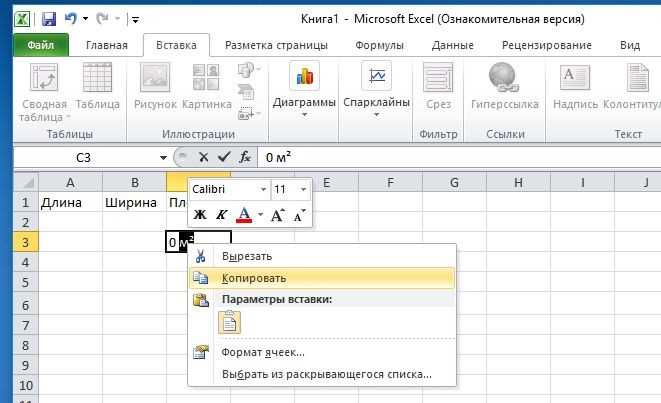Select column A header
The image size is (661, 403).
(x=70, y=183)
